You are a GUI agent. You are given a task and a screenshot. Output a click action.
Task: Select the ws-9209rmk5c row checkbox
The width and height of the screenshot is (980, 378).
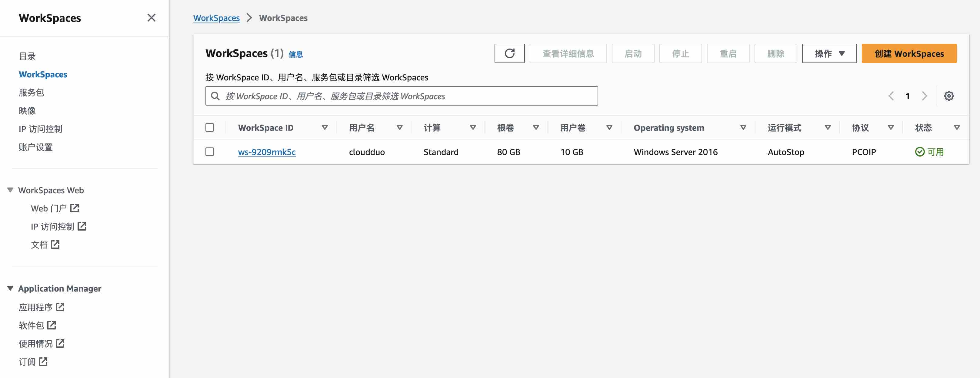pyautogui.click(x=210, y=152)
